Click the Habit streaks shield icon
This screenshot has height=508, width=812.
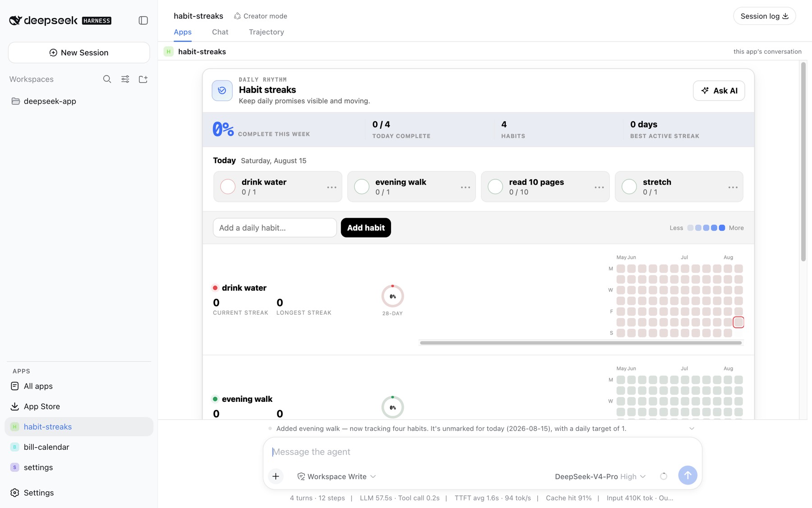tap(222, 90)
